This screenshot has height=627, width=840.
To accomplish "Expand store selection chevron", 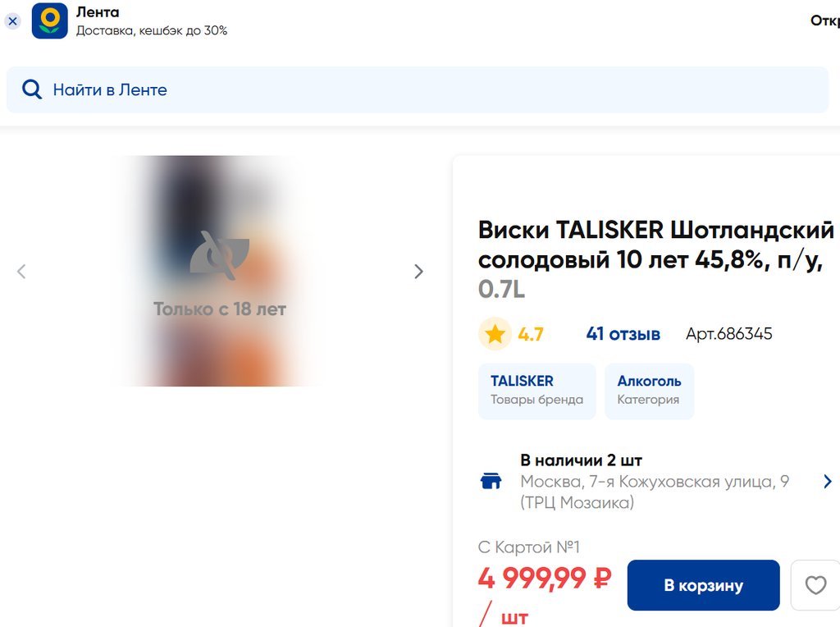I will pos(828,481).
